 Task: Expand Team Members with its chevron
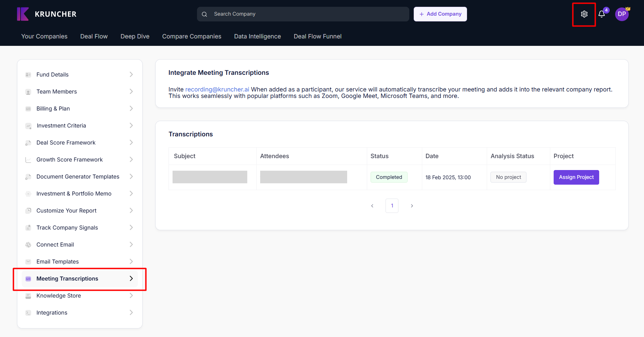131,91
